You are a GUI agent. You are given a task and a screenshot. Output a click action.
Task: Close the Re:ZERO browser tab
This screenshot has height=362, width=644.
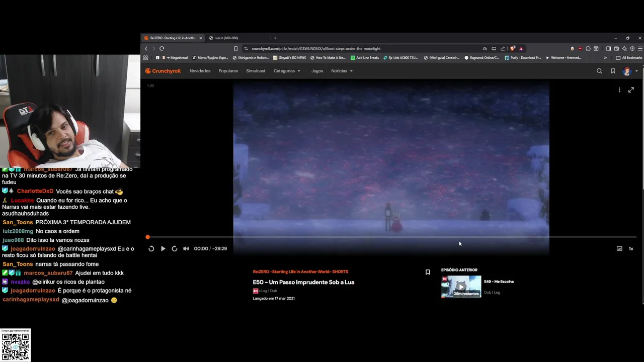click(201, 38)
